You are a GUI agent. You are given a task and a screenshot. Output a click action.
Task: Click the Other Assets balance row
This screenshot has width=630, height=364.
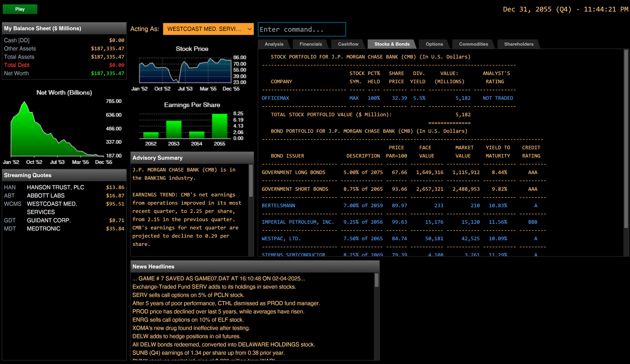coord(64,49)
